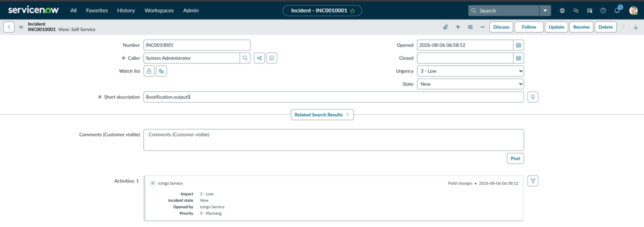Click the Short description suggestion lightbulb icon
Image resolution: width=644 pixels, height=227 pixels.
pyautogui.click(x=533, y=97)
